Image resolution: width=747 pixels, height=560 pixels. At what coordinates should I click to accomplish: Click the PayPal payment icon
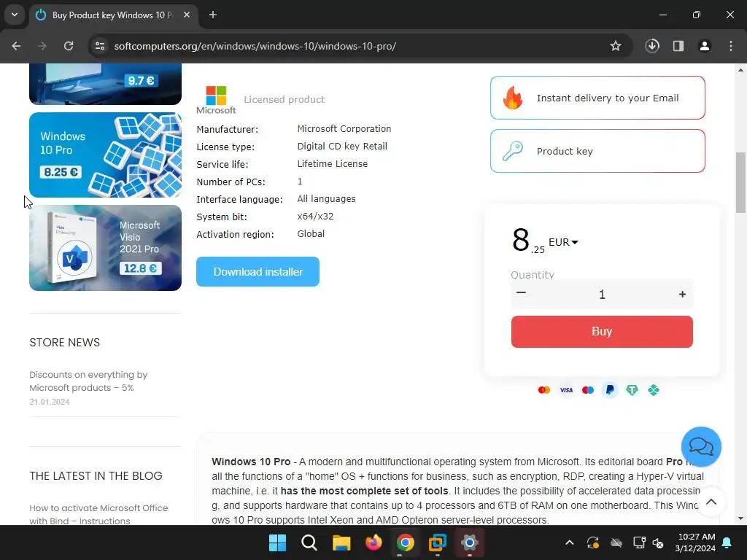point(610,390)
